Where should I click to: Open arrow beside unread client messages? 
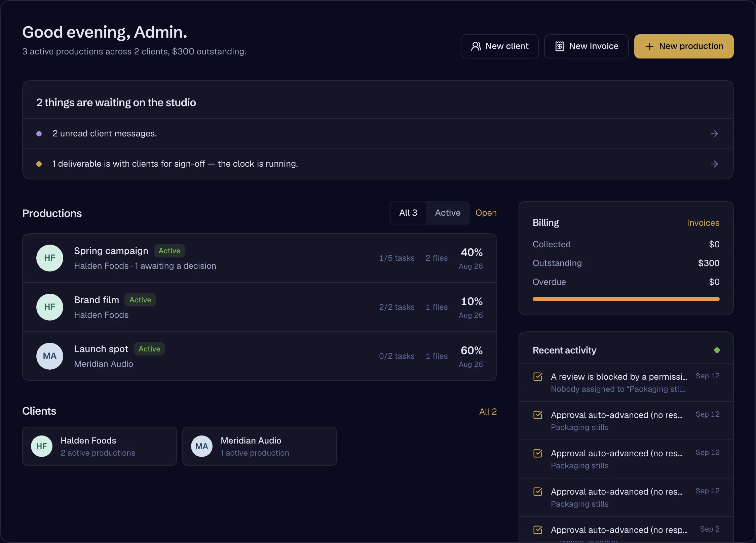pyautogui.click(x=714, y=134)
